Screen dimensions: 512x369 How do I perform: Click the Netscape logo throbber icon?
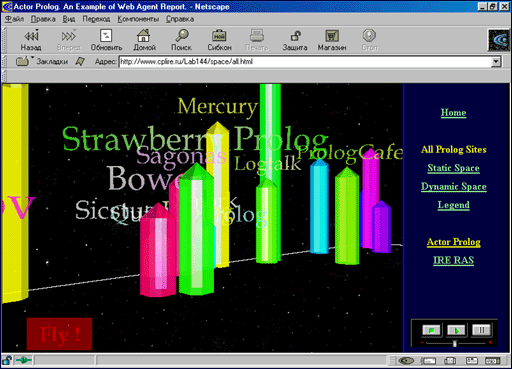[499, 40]
